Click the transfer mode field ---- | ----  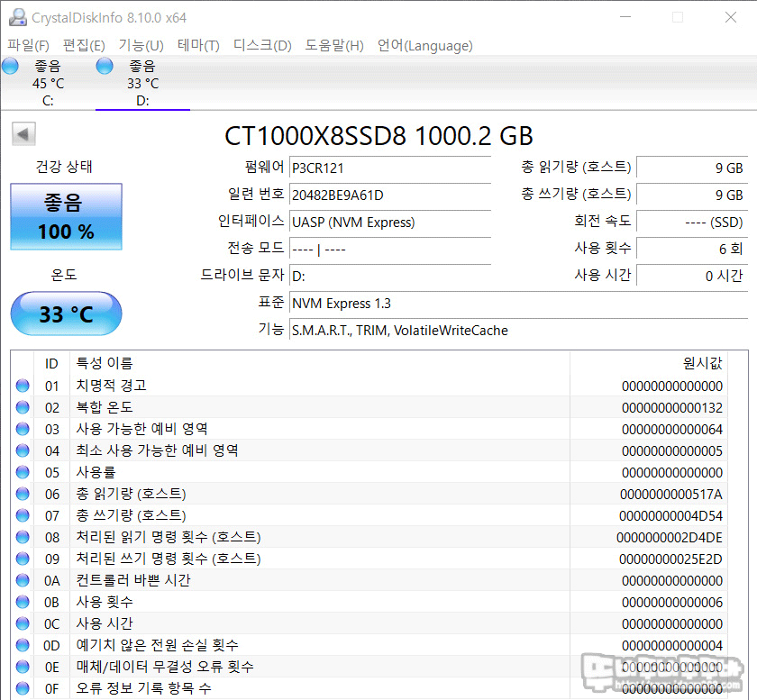[390, 250]
